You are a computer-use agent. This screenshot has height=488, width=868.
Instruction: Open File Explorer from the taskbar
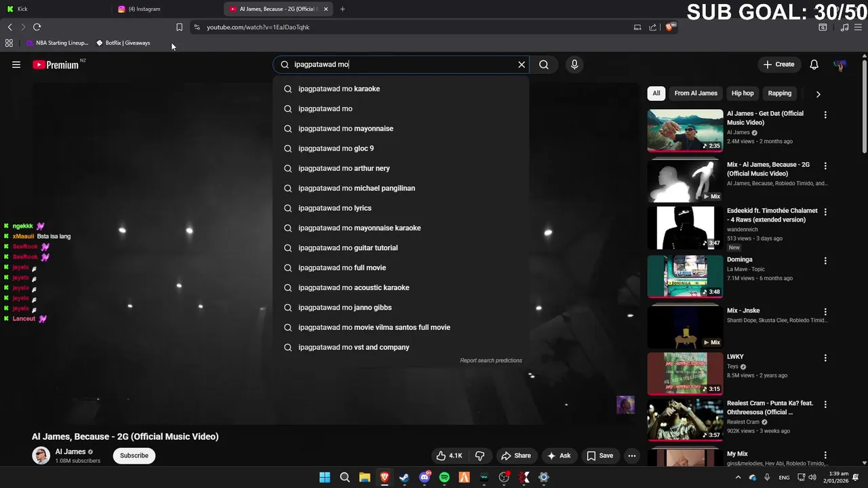point(364,477)
